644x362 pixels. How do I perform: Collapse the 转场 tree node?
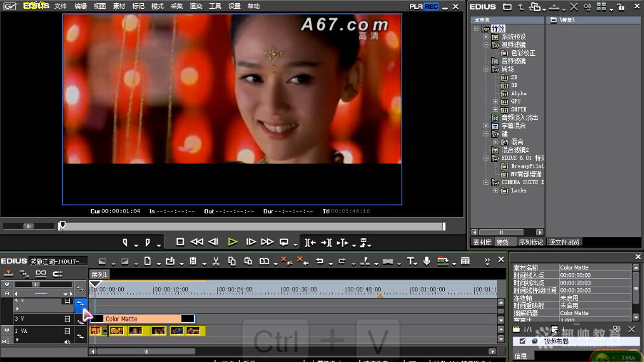[x=487, y=69]
